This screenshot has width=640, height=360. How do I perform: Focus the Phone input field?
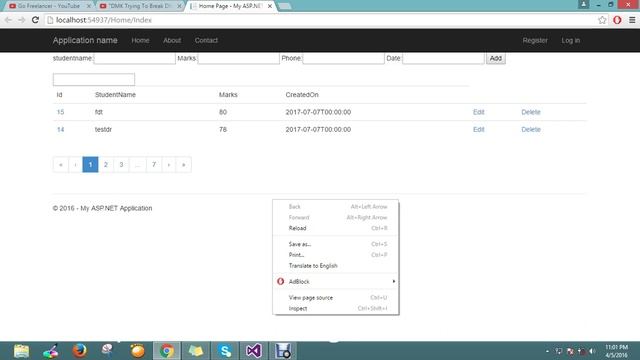click(343, 58)
